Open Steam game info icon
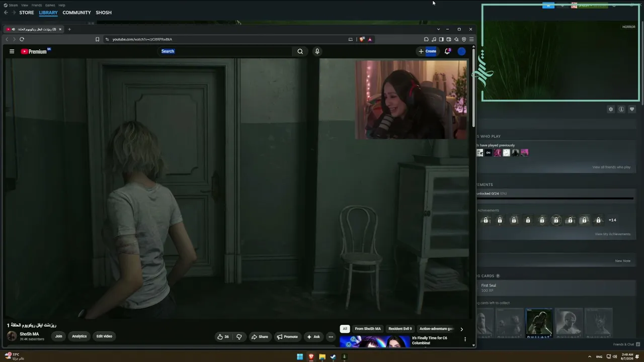Screen dimensions: 644x362 pos(621,109)
